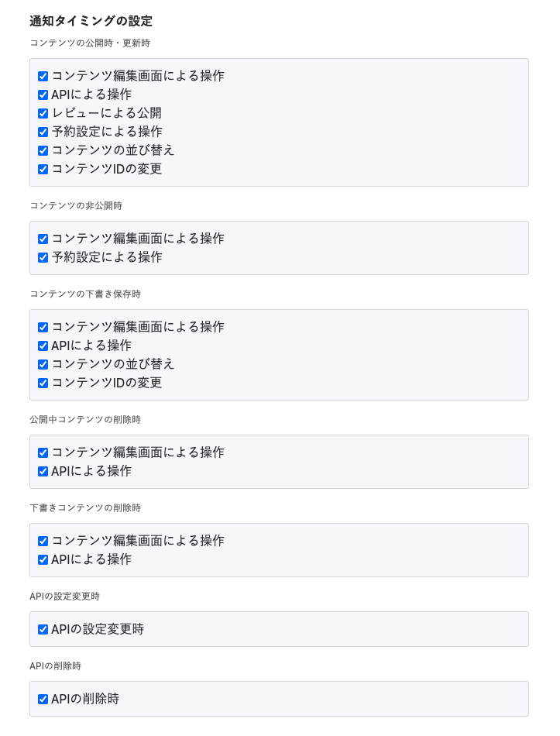Toggle コンテンツIDの変更 in 下書き保存時 section

[x=43, y=383]
